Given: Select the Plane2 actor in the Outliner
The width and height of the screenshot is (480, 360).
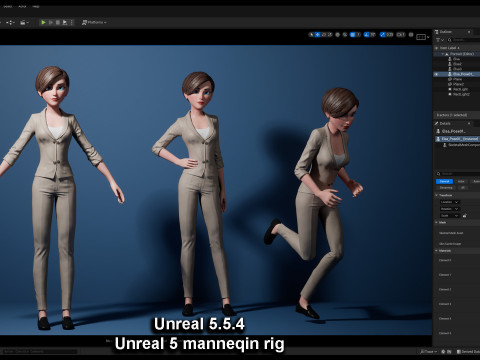Looking at the screenshot, I should pos(458,84).
